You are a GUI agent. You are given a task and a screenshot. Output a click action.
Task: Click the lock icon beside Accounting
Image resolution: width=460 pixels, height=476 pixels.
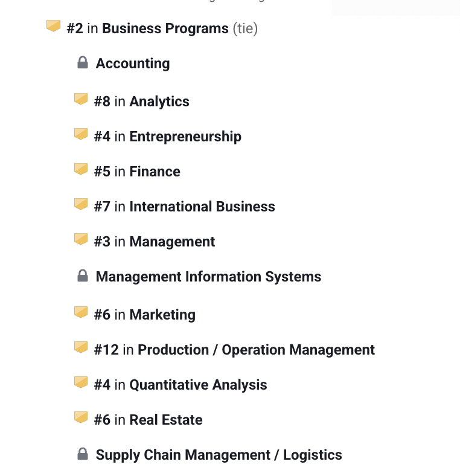83,63
